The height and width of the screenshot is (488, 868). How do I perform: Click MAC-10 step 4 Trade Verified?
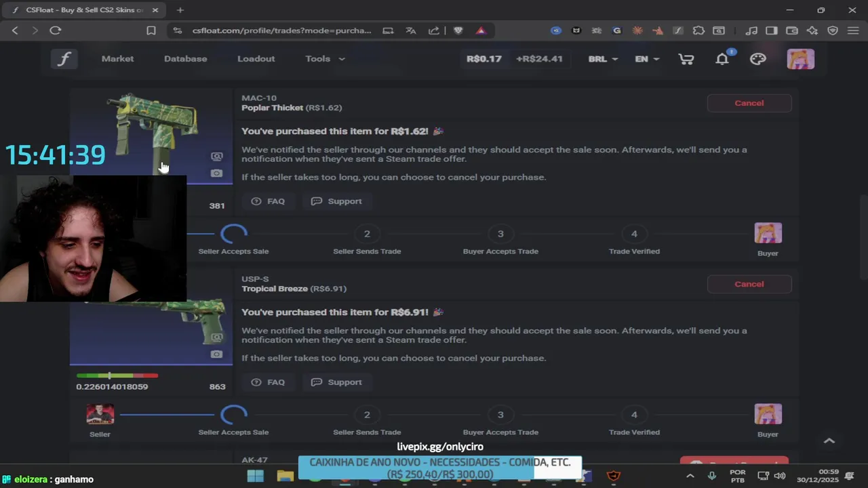click(x=634, y=234)
